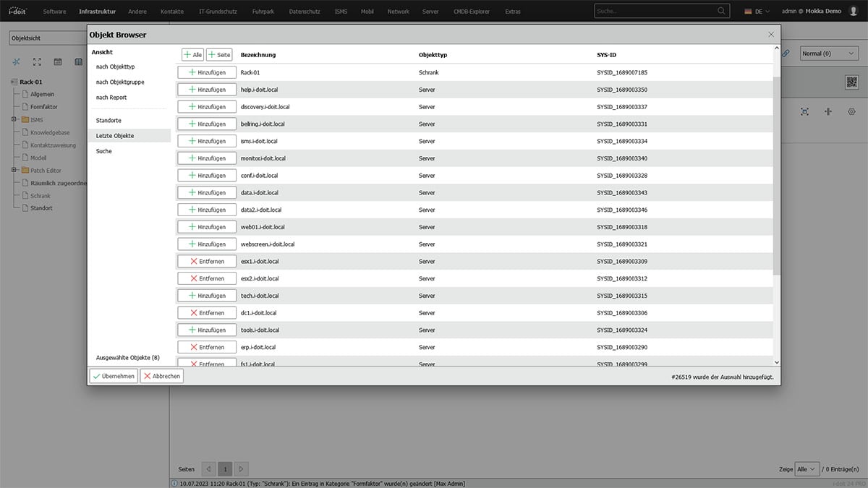Add tech.i-doit.local via Hinzufügen
868x488 pixels.
207,296
